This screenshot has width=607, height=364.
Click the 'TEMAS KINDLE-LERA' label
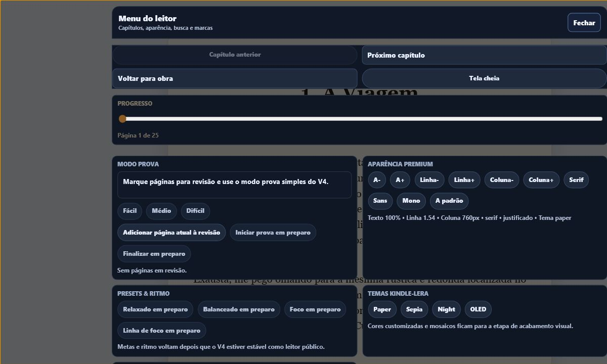click(x=398, y=294)
